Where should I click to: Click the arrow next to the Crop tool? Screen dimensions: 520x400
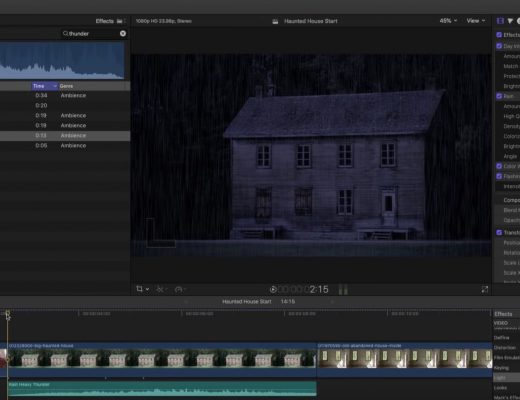[x=147, y=289]
